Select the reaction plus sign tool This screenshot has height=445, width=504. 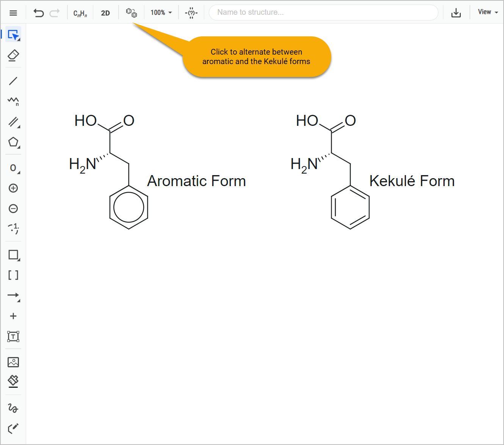tap(13, 316)
